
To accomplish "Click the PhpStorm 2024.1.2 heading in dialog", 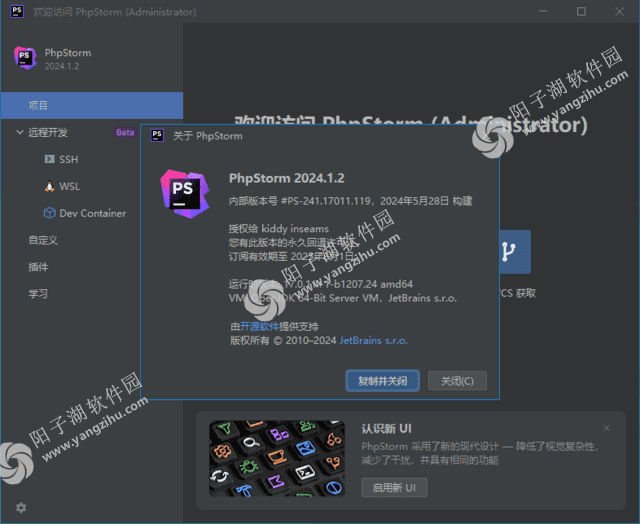I will (287, 178).
